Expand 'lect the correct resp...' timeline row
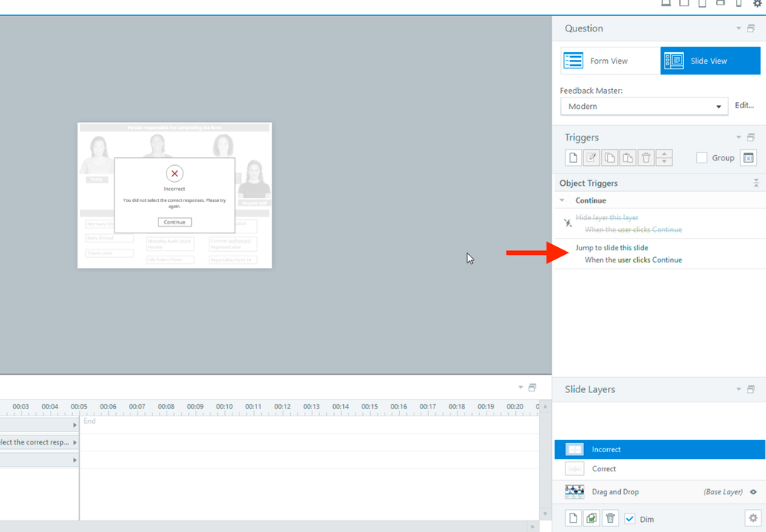 pos(74,442)
